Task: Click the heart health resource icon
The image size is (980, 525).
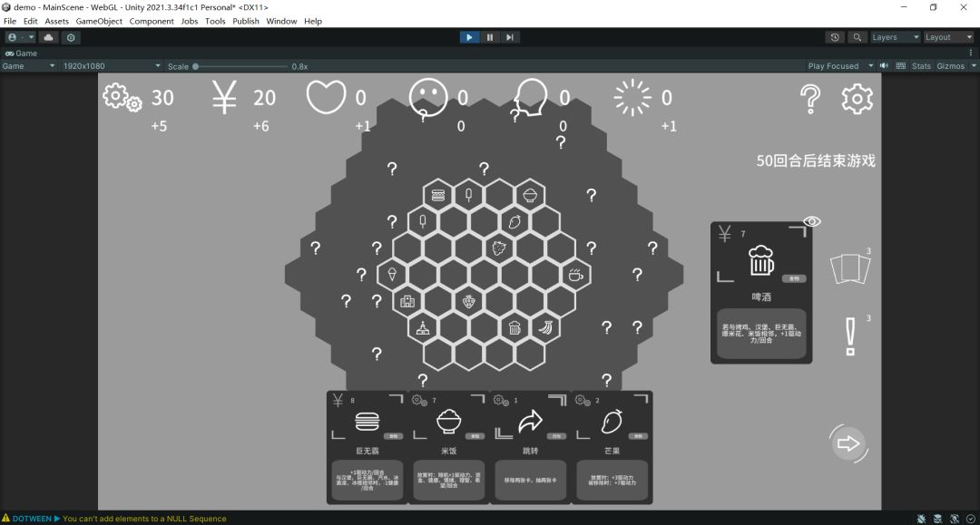Action: click(x=326, y=97)
